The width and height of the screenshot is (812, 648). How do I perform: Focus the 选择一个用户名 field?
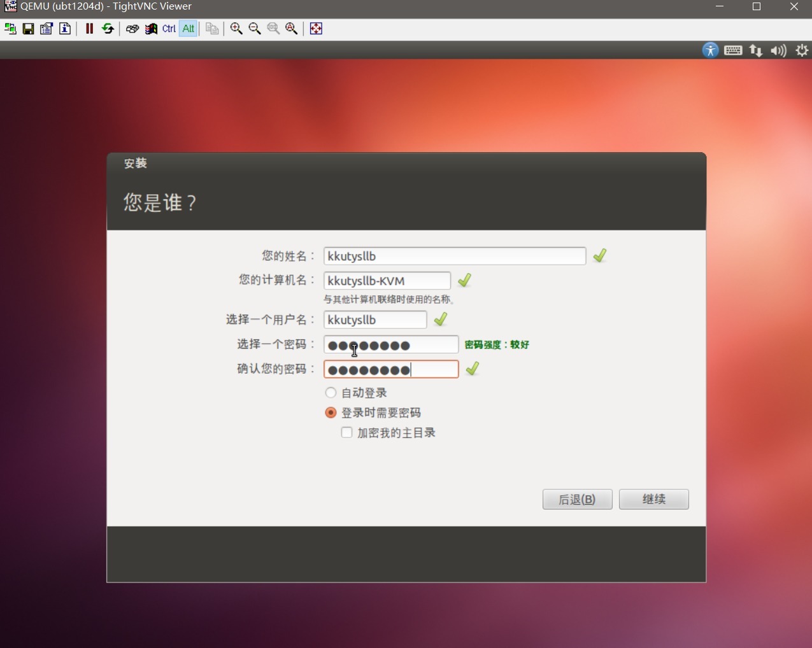pyautogui.click(x=375, y=320)
